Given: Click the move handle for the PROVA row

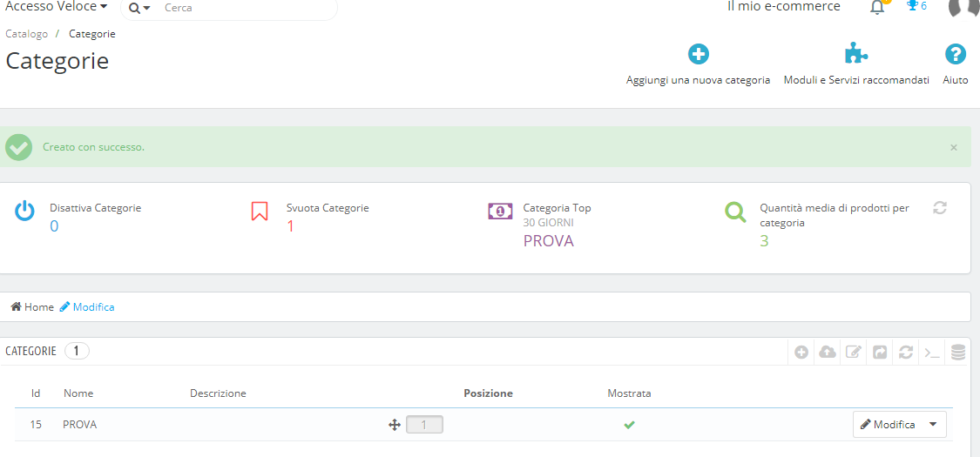Looking at the screenshot, I should click(x=395, y=425).
